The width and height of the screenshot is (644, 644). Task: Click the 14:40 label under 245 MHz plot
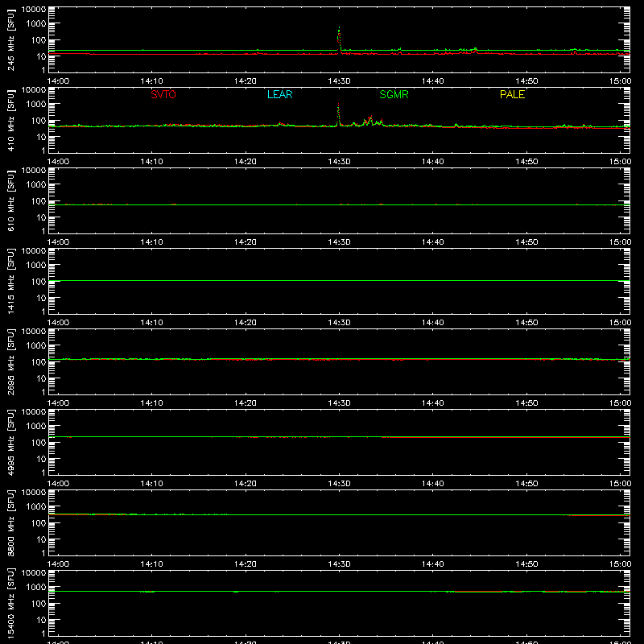pyautogui.click(x=432, y=81)
